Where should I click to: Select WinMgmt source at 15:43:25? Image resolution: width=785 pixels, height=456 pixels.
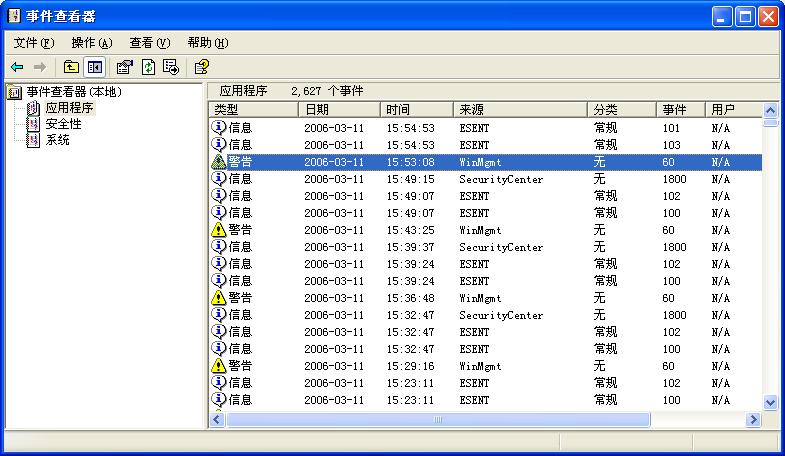(480, 230)
